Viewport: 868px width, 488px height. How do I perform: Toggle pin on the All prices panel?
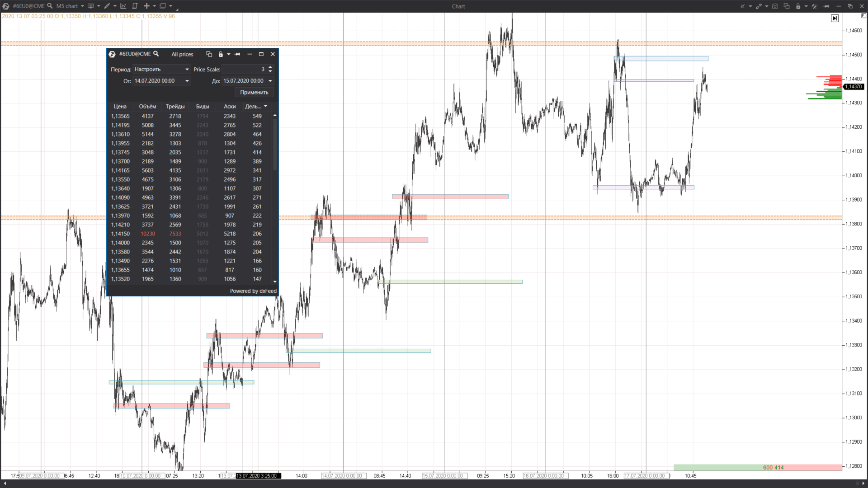(237, 54)
